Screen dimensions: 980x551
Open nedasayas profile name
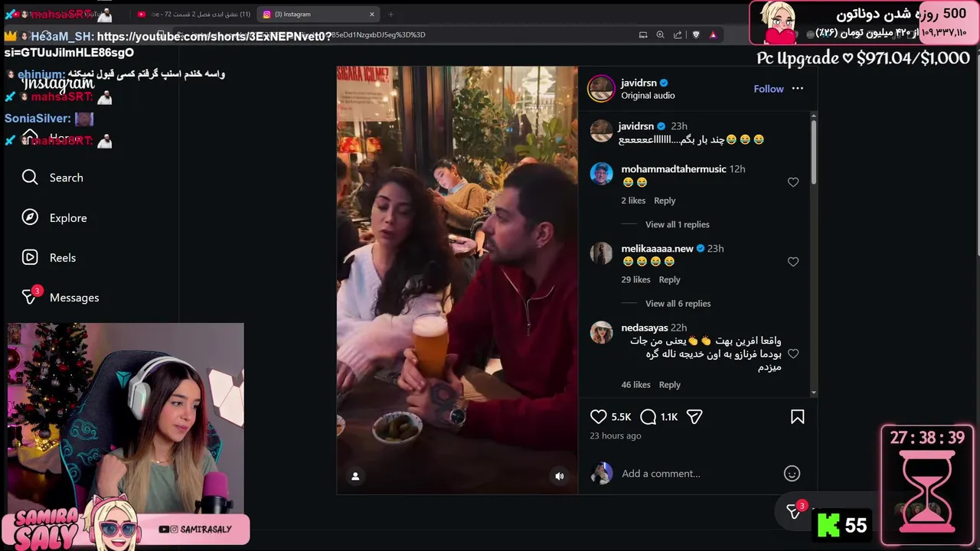[645, 328]
